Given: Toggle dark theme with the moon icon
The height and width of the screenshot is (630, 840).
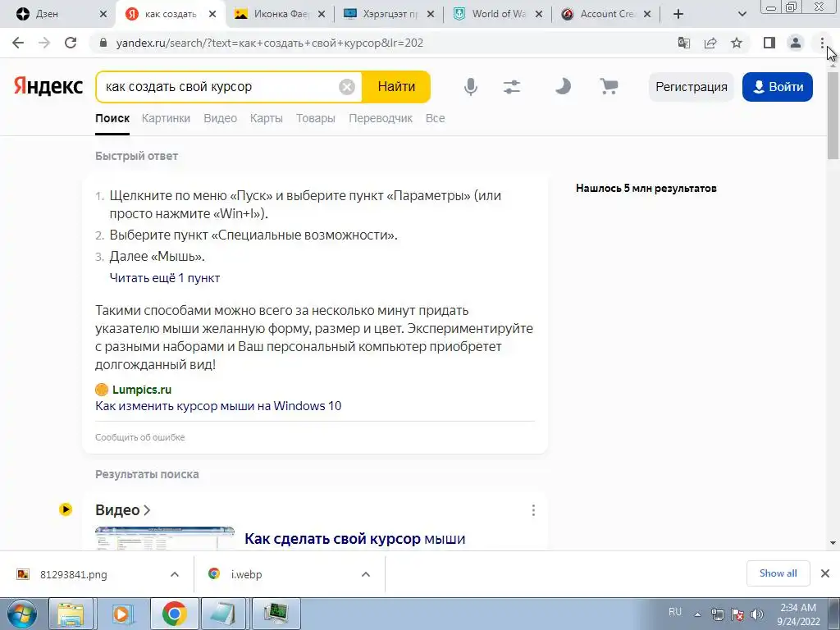Looking at the screenshot, I should click(x=563, y=86).
